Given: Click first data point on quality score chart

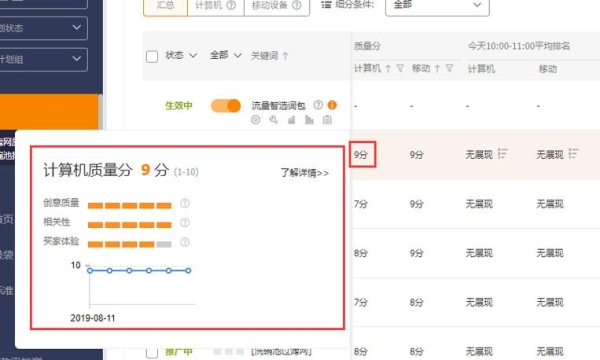Looking at the screenshot, I should [90, 270].
